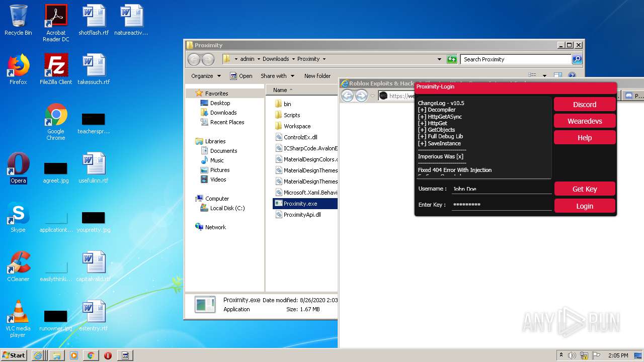The height and width of the screenshot is (362, 644).
Task: Select usefulinn.rtf document on desktop
Action: pyautogui.click(x=94, y=168)
